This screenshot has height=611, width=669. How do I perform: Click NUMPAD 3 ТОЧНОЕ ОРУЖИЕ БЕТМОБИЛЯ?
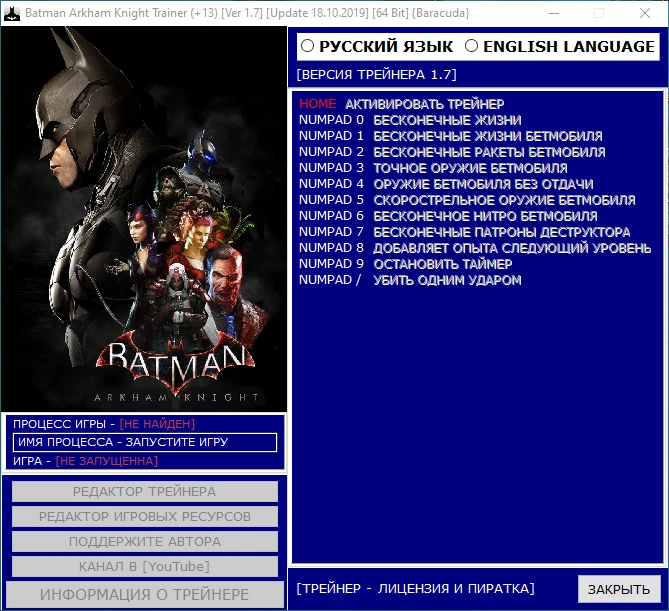coord(433,168)
